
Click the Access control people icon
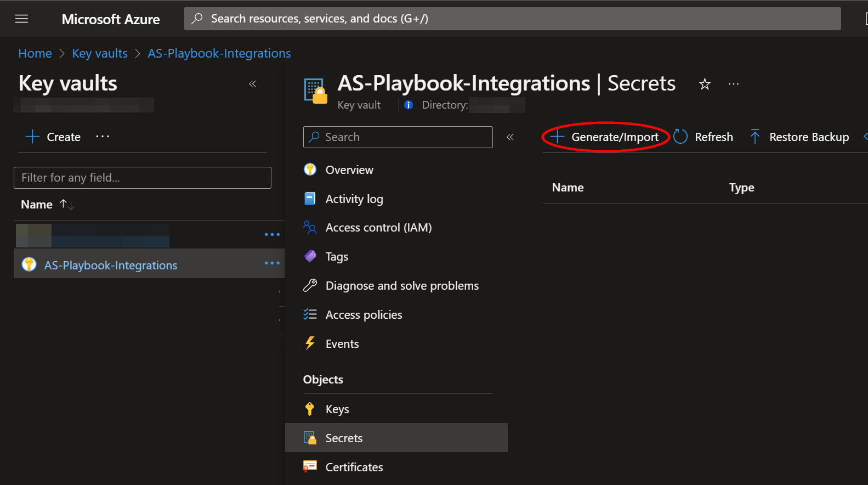(310, 227)
